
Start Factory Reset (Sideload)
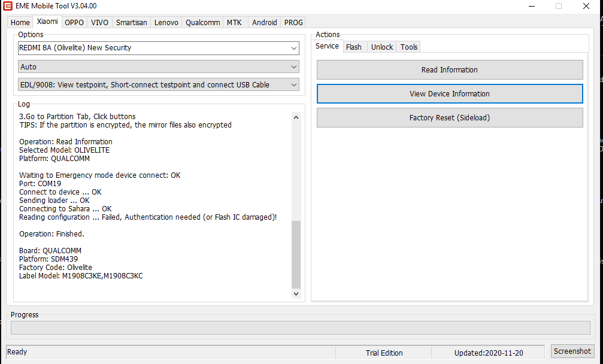click(450, 117)
